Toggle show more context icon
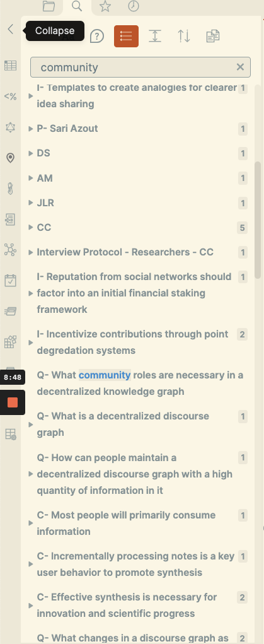The height and width of the screenshot is (644, 264). point(155,36)
